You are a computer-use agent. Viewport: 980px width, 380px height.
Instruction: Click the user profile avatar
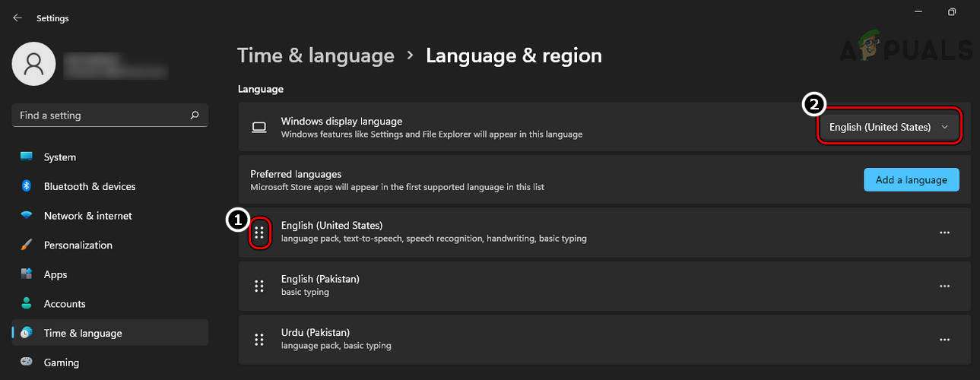pyautogui.click(x=33, y=64)
